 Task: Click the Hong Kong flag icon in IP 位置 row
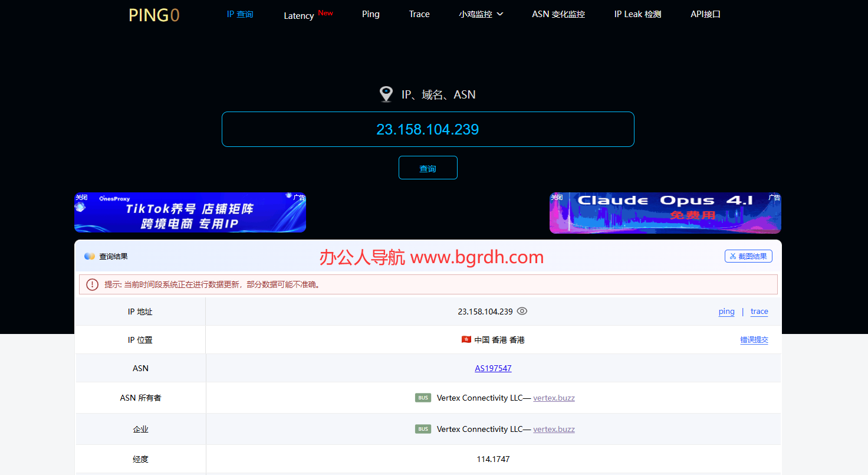[466, 339]
